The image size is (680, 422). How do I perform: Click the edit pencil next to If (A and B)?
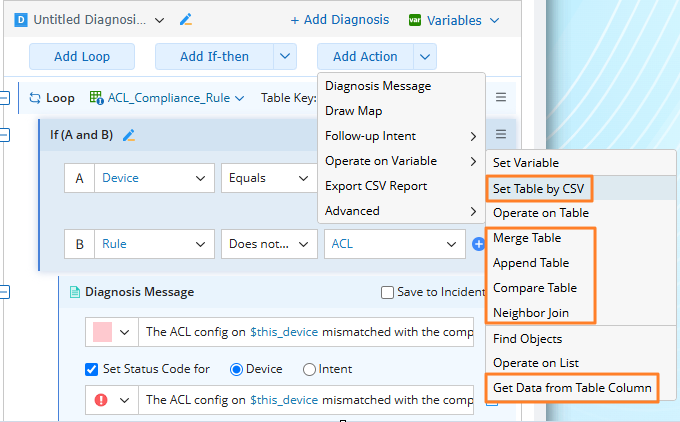pos(128,135)
